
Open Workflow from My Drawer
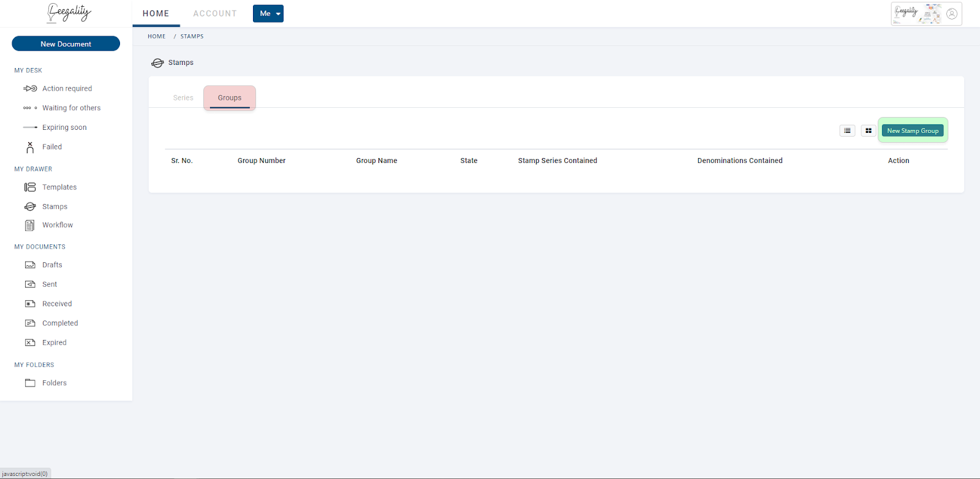click(58, 225)
